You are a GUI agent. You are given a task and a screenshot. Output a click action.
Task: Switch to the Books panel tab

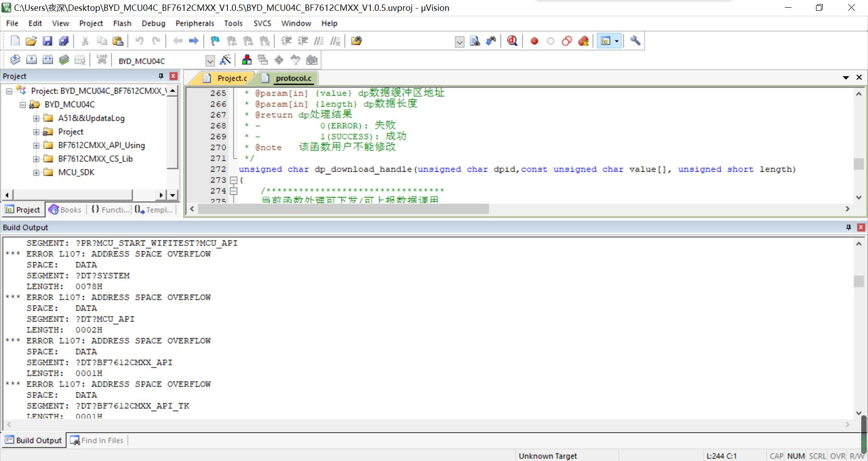coord(65,210)
